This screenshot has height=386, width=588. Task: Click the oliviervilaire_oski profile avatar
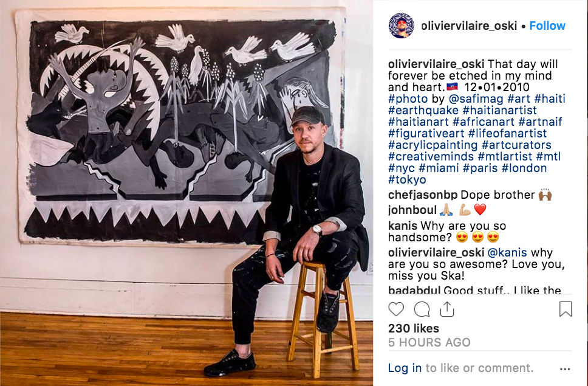402,26
